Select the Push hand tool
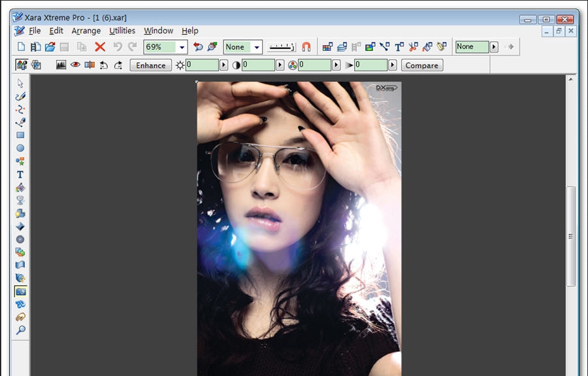Viewport: 588px width, 376px height. pyautogui.click(x=20, y=317)
